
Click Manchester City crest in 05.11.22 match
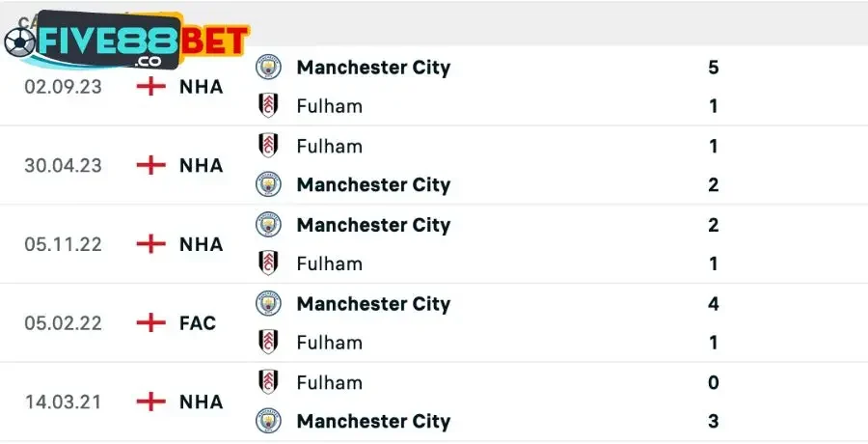coord(268,225)
